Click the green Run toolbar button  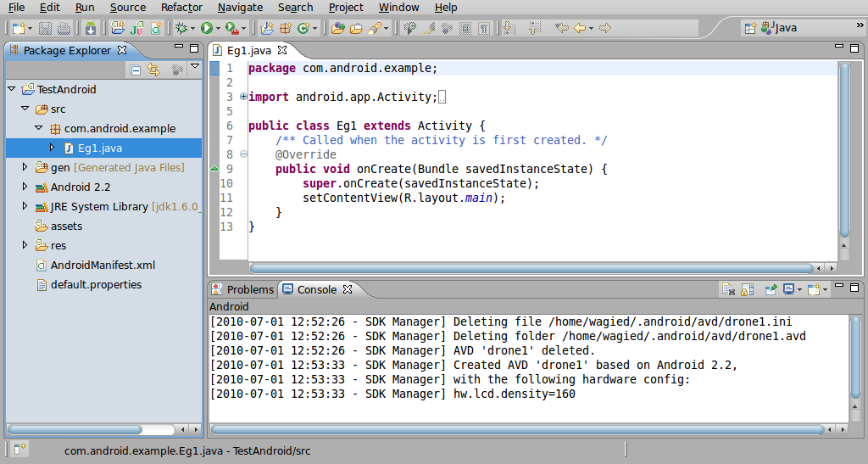207,28
